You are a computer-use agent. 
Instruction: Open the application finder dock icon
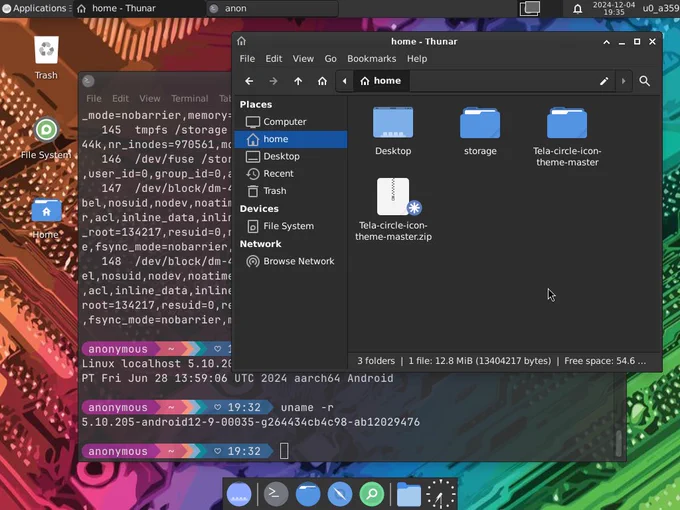click(x=372, y=494)
